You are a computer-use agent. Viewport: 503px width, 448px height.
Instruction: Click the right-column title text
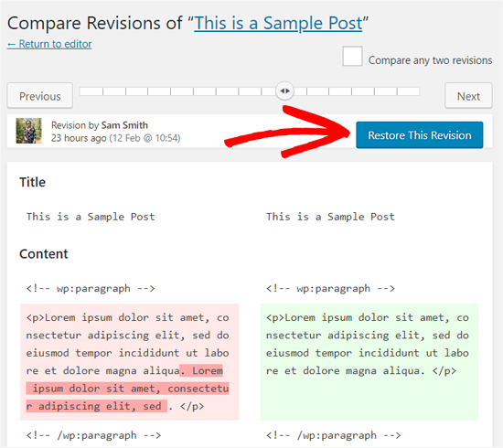tap(330, 217)
